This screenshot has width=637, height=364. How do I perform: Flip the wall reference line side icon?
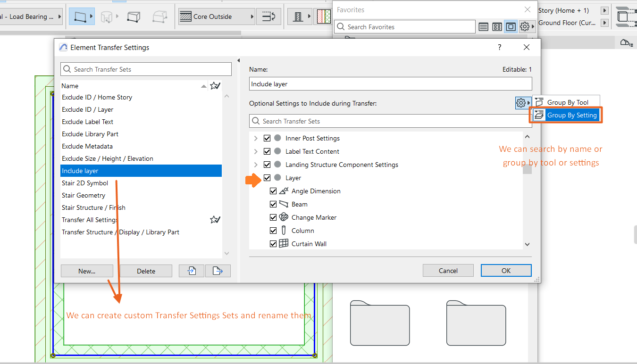pos(268,17)
